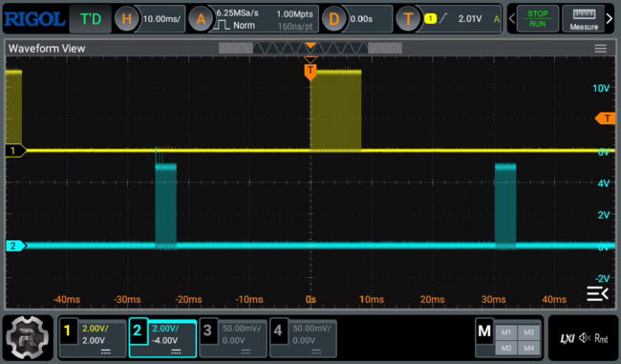
Task: Click the trigger source channel 1 badge
Action: (x=430, y=18)
